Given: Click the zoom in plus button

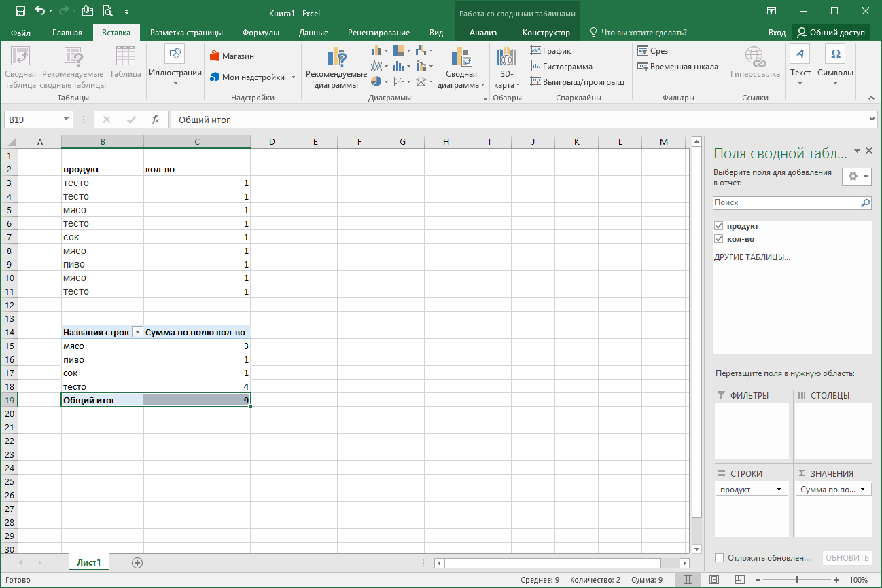Looking at the screenshot, I should (x=837, y=580).
